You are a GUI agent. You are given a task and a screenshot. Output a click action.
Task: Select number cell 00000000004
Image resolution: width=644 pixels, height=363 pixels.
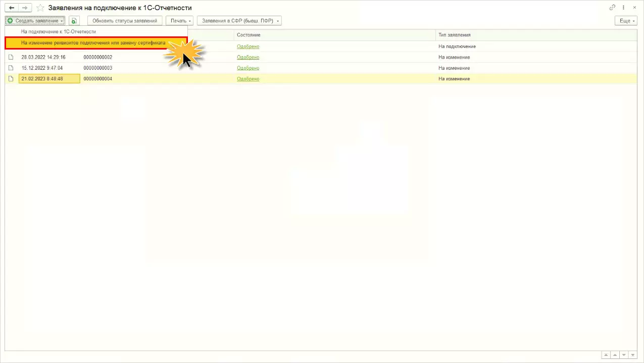pyautogui.click(x=98, y=79)
